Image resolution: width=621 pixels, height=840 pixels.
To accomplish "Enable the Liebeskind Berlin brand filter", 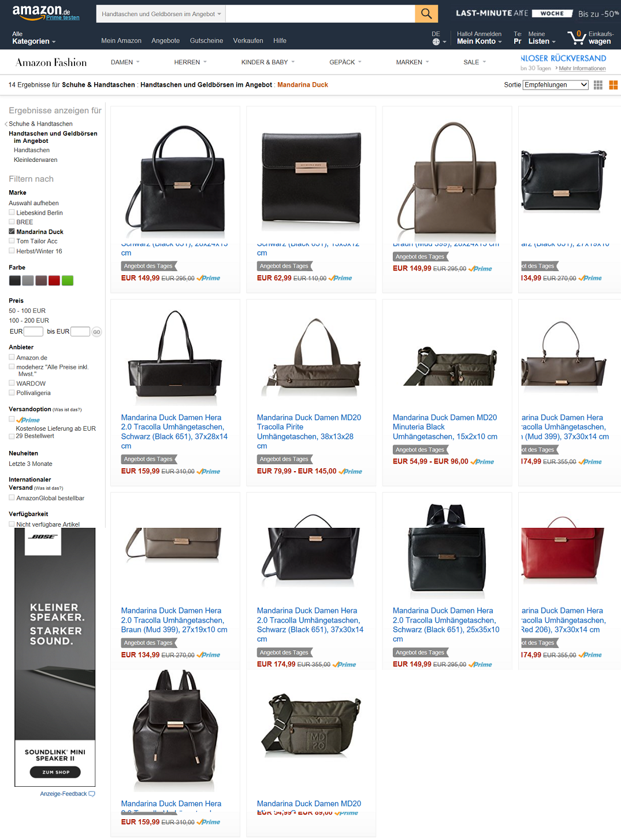I will pos(12,212).
